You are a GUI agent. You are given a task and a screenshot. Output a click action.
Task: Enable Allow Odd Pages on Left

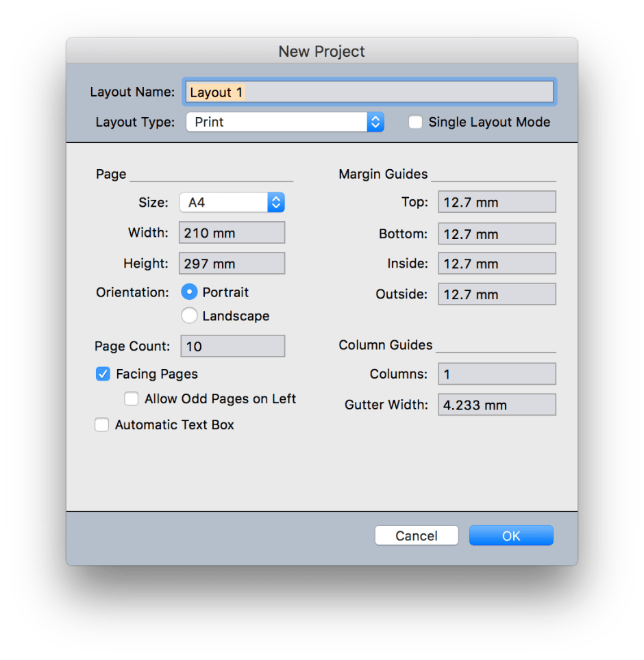click(x=132, y=398)
